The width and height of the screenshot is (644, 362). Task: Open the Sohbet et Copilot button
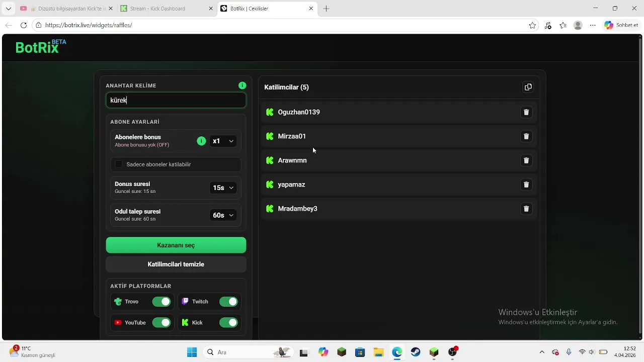[622, 25]
